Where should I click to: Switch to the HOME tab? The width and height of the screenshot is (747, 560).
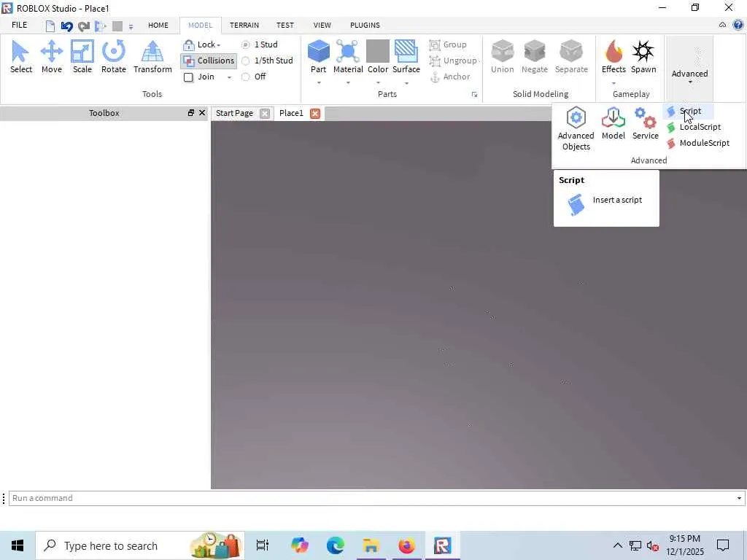point(158,26)
